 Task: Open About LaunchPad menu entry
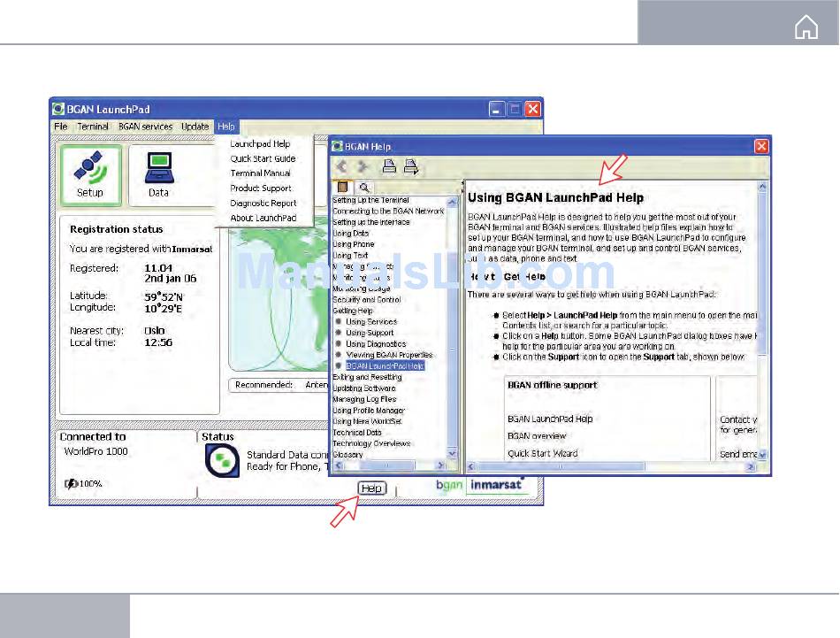(x=263, y=219)
